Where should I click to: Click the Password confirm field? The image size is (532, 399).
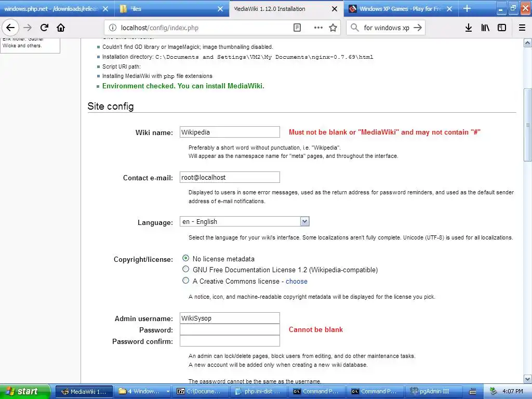pyautogui.click(x=230, y=341)
